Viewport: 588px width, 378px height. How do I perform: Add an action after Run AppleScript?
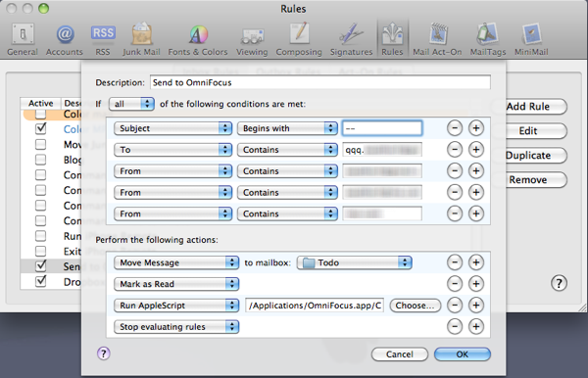pos(476,306)
